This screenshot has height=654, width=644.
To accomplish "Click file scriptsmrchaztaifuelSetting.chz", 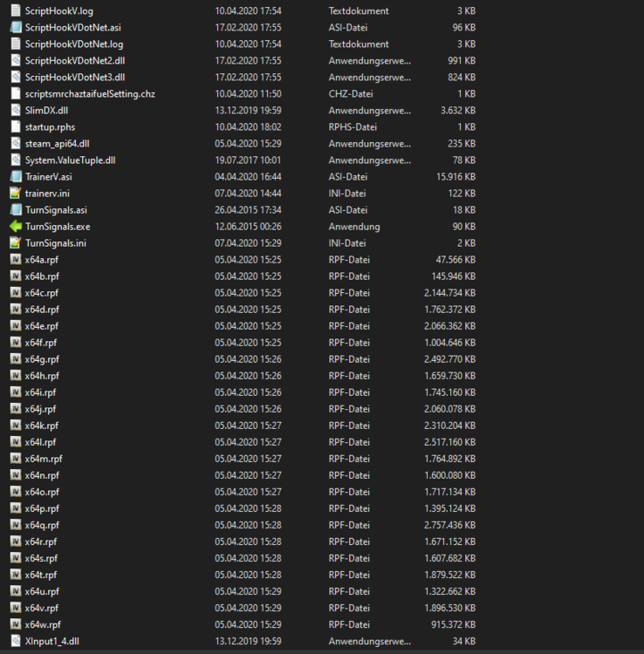I will [90, 94].
